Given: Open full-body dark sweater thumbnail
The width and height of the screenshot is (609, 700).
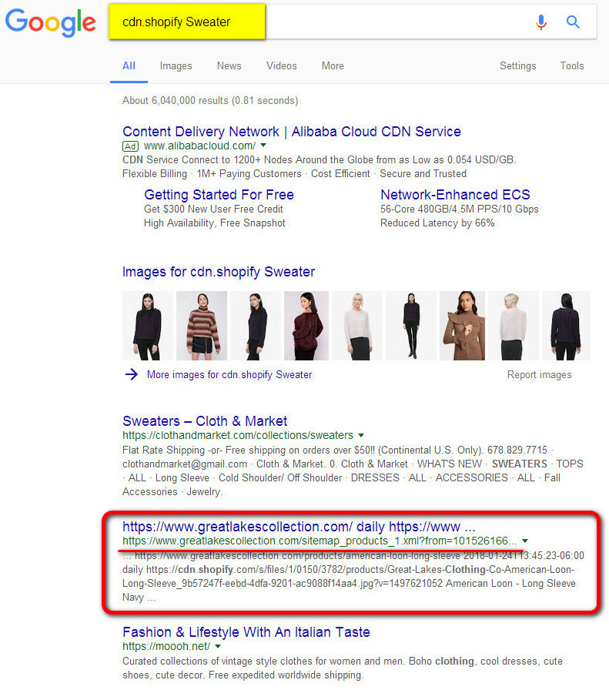Looking at the screenshot, I should [x=411, y=326].
